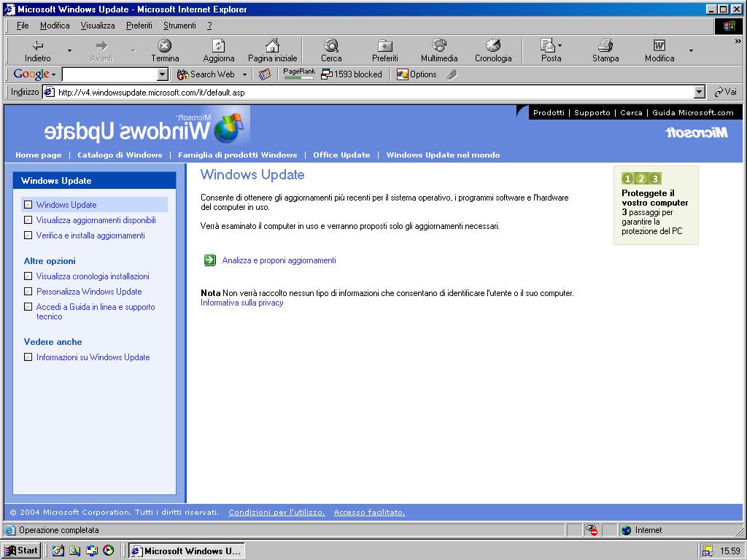Click the 1593 blocked popup blocker
This screenshot has height=560, width=747.
352,74
